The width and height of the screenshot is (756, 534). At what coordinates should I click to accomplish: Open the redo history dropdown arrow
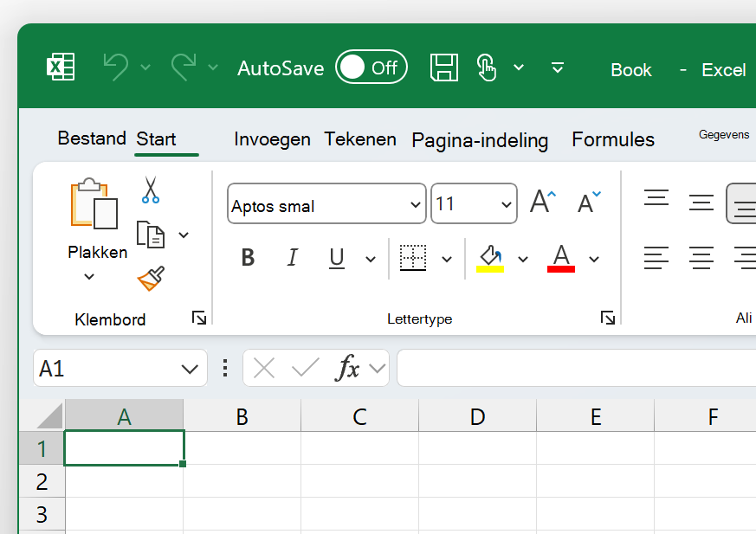(x=213, y=67)
